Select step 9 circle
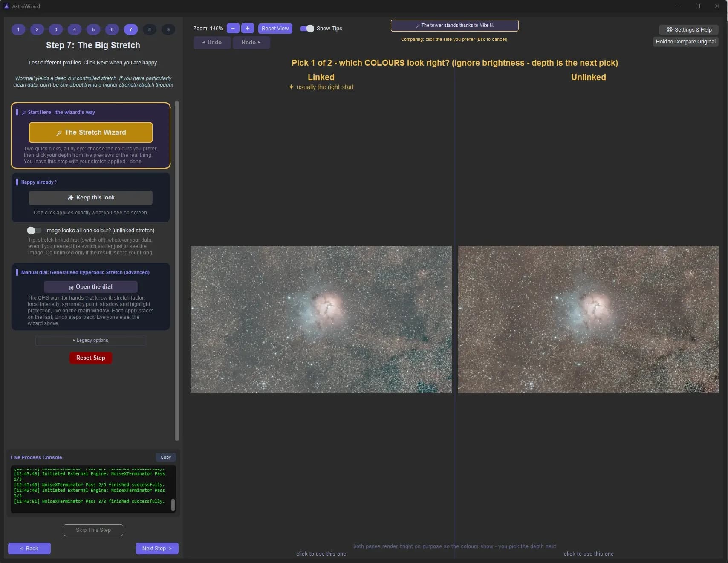Screen dimensions: 728x563 tap(168, 29)
